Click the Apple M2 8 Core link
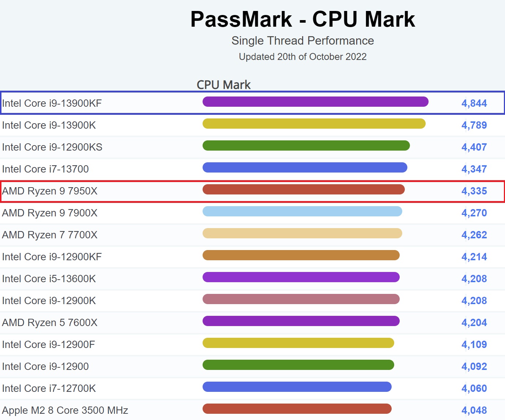 point(65,410)
